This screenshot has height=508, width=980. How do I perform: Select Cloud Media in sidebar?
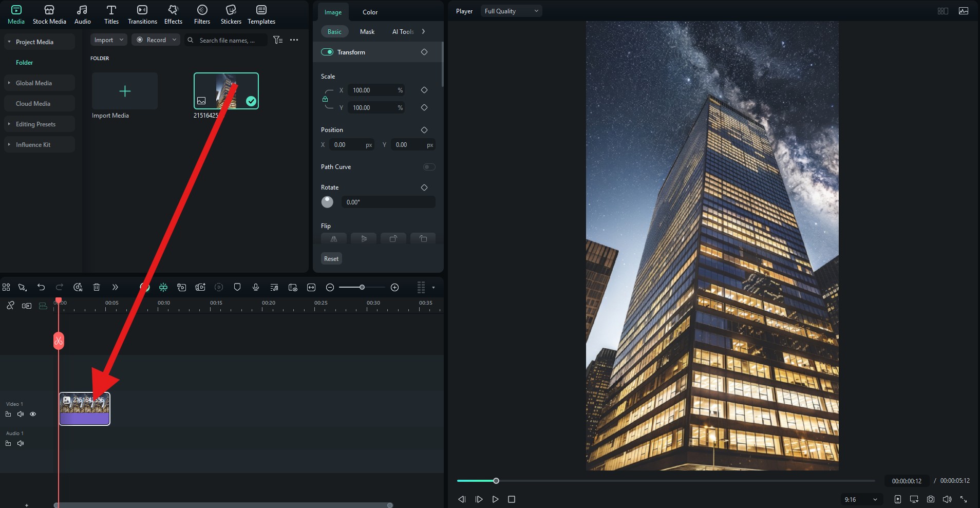(x=40, y=103)
